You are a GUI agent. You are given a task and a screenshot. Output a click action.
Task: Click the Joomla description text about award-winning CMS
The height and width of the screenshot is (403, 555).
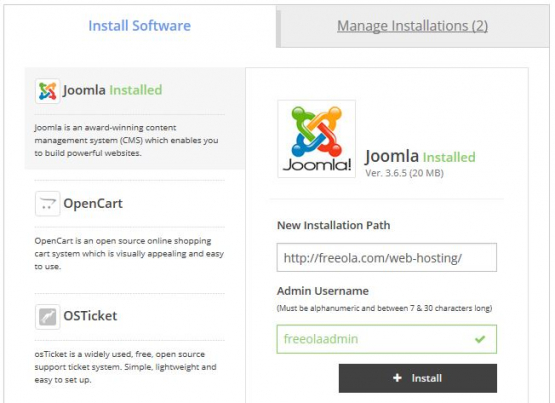click(x=126, y=140)
